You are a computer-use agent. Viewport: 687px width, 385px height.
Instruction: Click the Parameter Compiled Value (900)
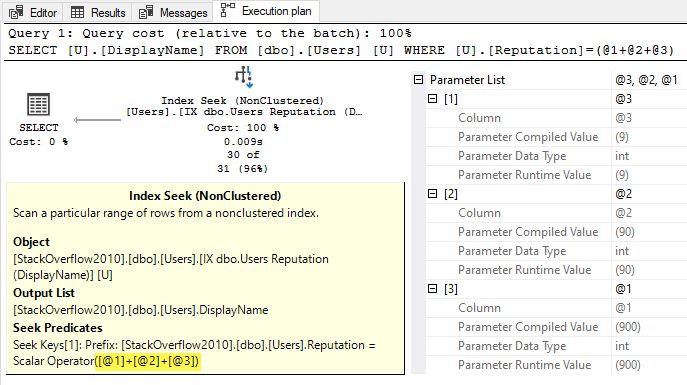tap(628, 327)
